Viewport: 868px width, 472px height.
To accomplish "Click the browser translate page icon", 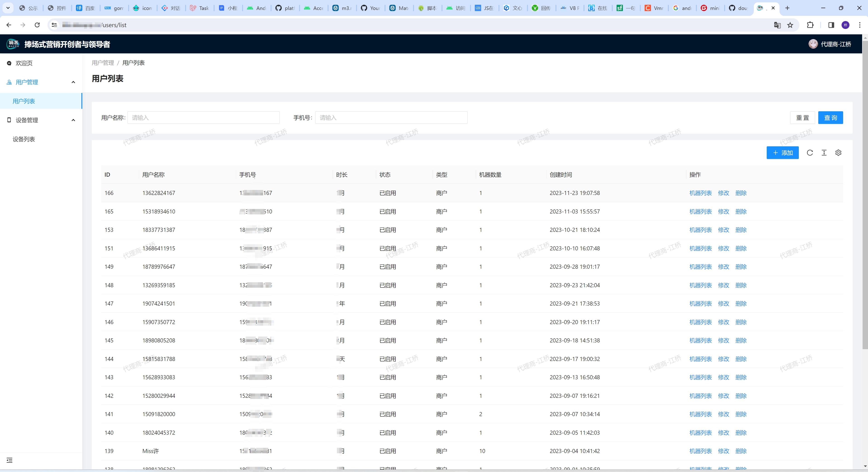I will [777, 25].
